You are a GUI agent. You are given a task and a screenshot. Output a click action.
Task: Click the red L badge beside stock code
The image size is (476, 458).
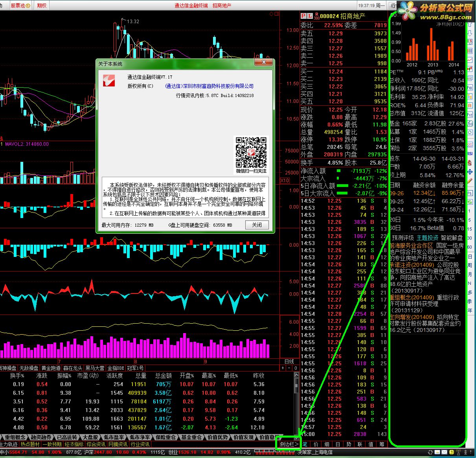(x=310, y=16)
